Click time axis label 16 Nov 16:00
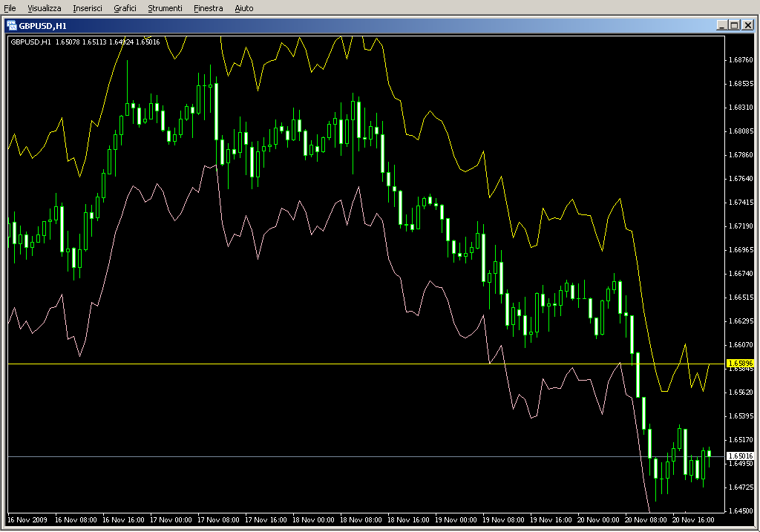 pos(123,520)
